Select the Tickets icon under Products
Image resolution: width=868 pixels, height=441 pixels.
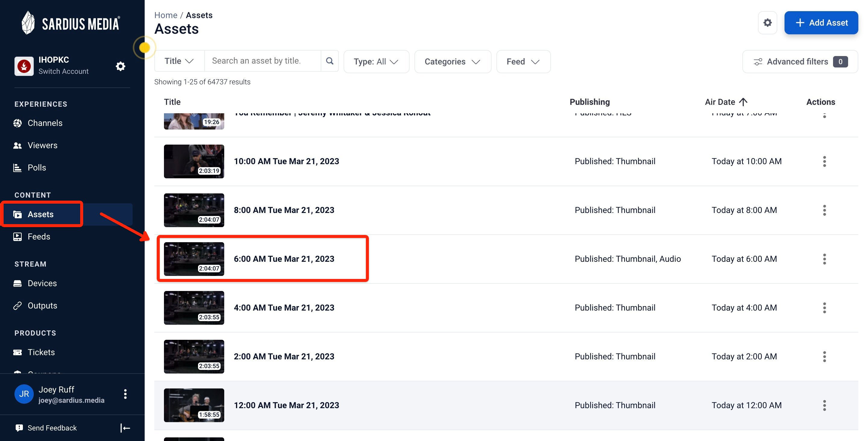pyautogui.click(x=18, y=352)
